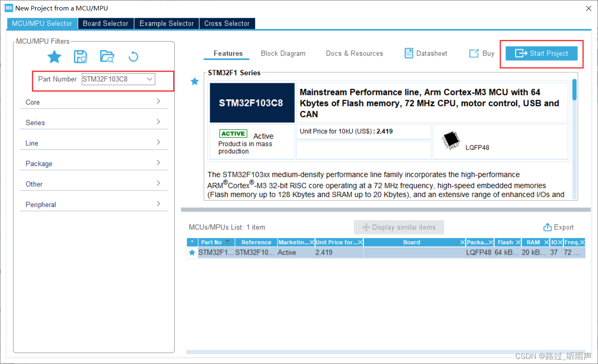The height and width of the screenshot is (364, 598).
Task: Click the STM32F103C8 title block
Action: pyautogui.click(x=252, y=103)
